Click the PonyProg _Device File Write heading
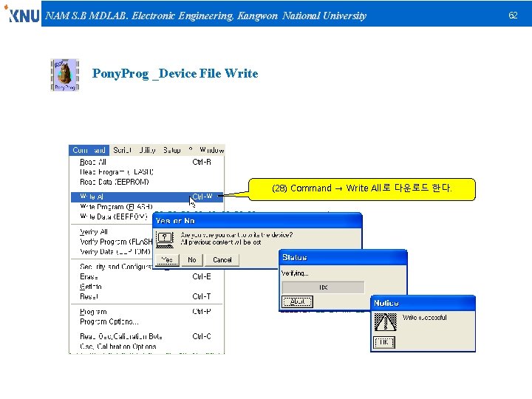 (175, 74)
